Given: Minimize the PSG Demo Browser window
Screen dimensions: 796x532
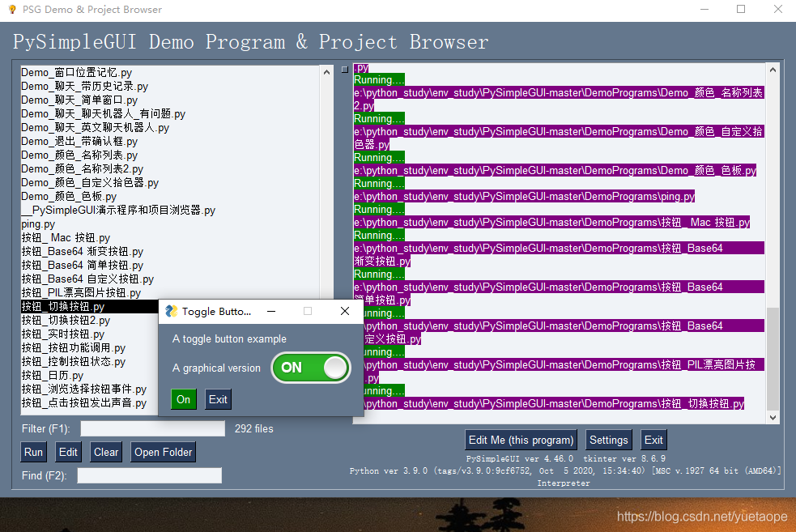Looking at the screenshot, I should [x=704, y=9].
